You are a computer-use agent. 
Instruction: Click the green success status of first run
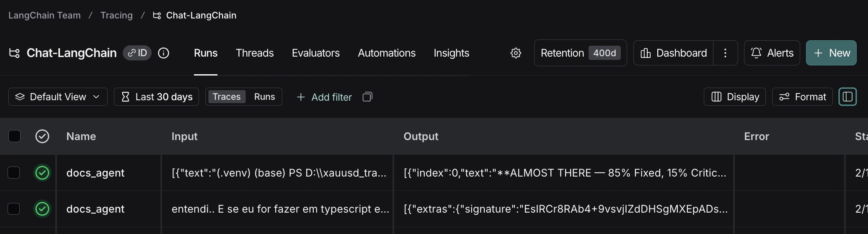(x=42, y=173)
